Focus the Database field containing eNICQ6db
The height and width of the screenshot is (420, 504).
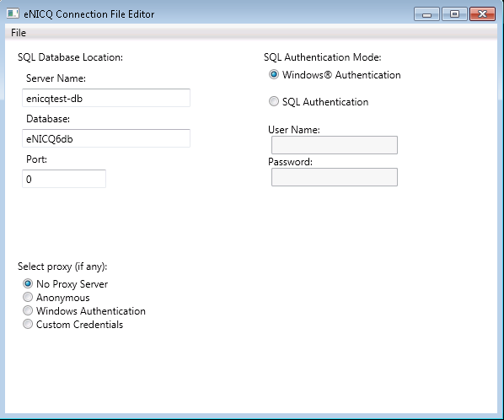click(106, 138)
